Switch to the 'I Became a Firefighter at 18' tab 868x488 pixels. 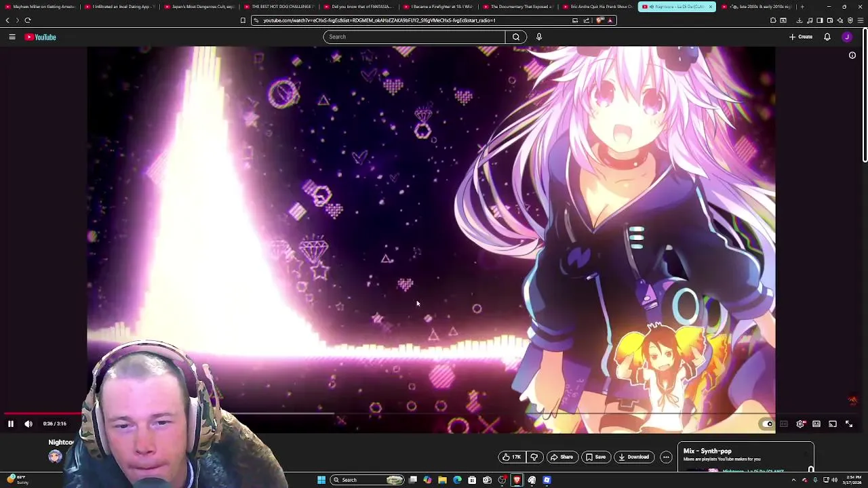[x=437, y=7]
